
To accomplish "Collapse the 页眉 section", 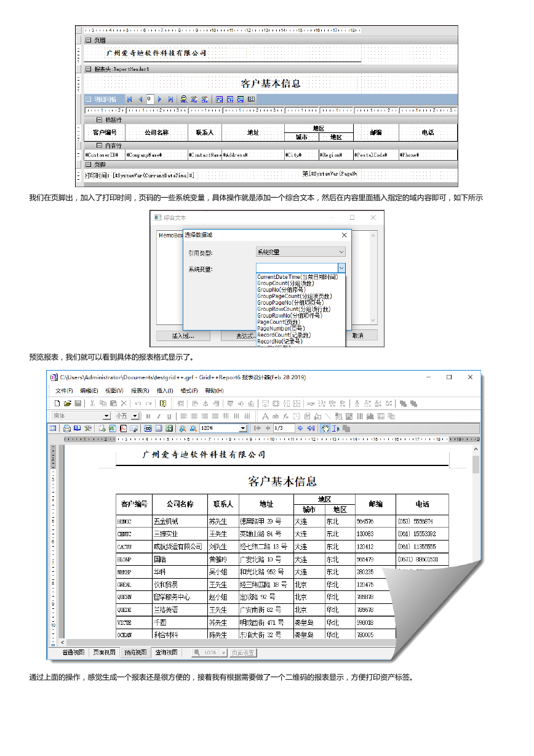I will (x=89, y=39).
